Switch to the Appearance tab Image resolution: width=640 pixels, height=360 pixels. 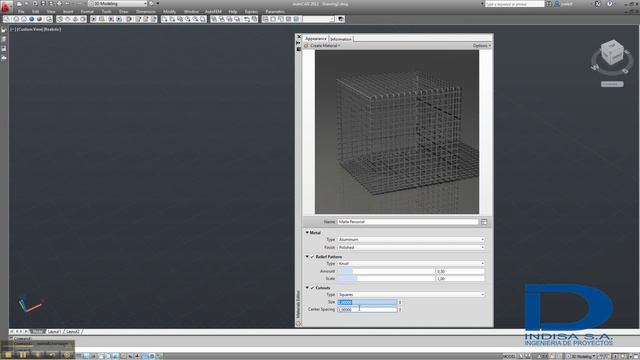tap(316, 39)
